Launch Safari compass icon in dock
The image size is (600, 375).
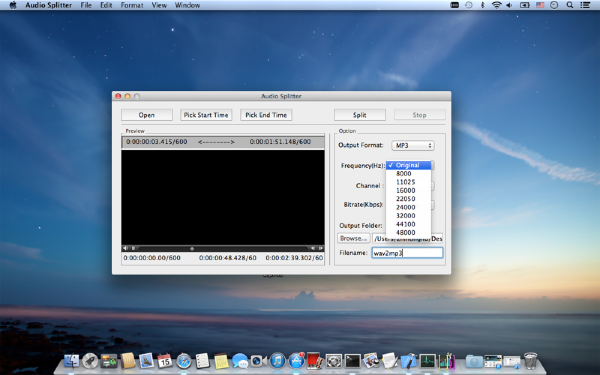pos(184,361)
